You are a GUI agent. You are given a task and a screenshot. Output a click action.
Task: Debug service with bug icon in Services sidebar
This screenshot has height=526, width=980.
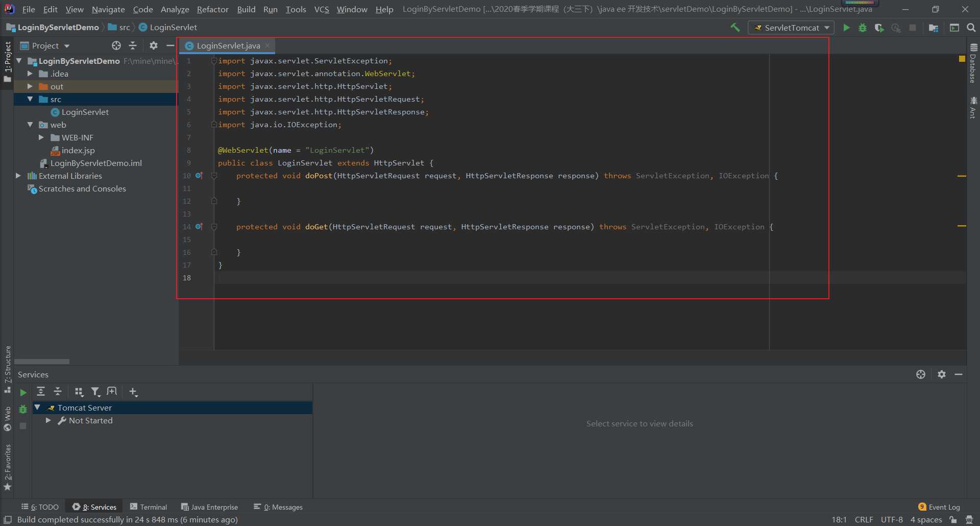point(23,409)
